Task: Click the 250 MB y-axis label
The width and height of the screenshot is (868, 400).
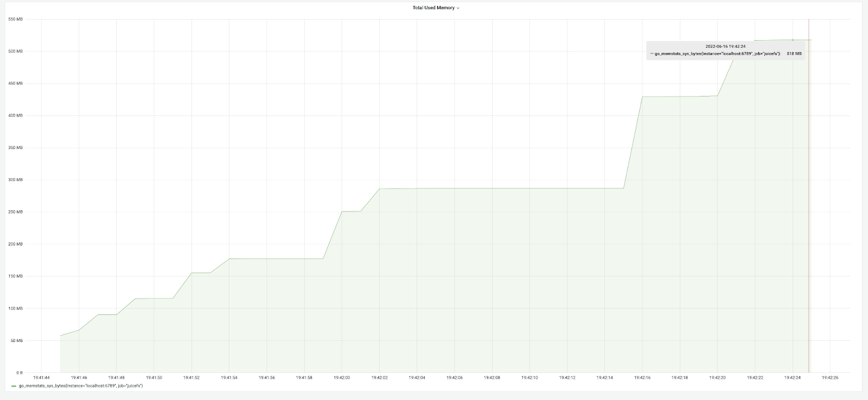Action: 16,212
